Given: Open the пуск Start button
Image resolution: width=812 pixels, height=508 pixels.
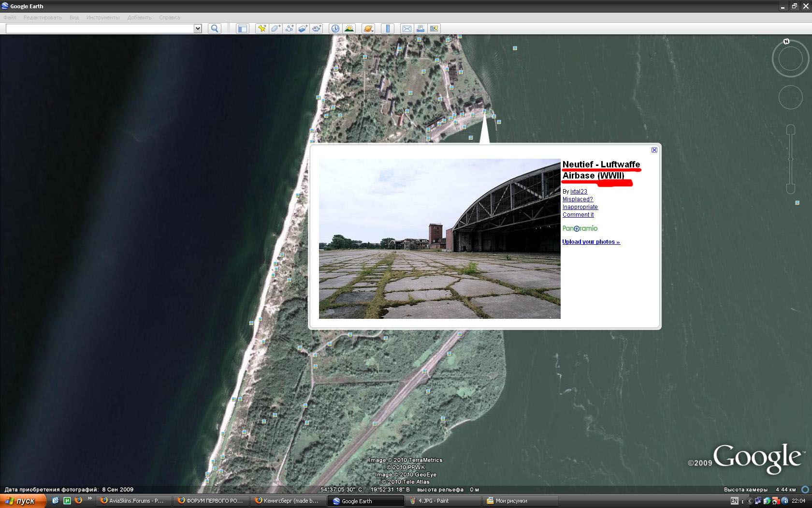Looking at the screenshot, I should pos(23,501).
